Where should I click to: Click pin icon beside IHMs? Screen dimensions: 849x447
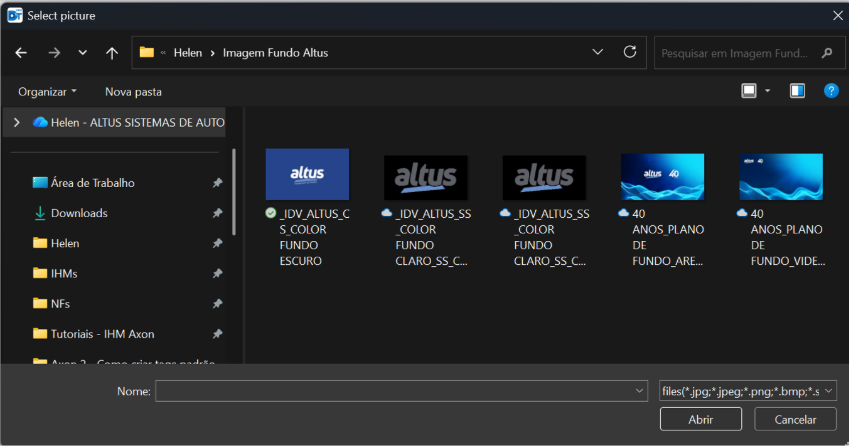217,274
